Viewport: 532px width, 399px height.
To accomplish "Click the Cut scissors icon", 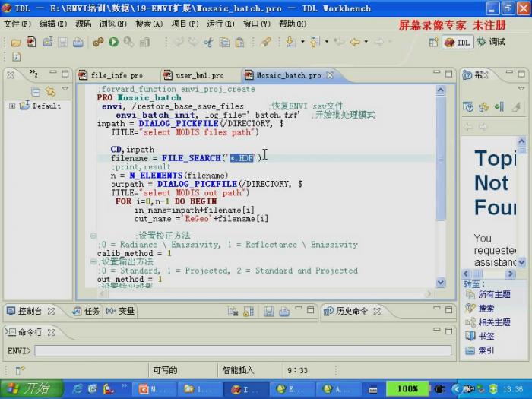I will [208, 43].
